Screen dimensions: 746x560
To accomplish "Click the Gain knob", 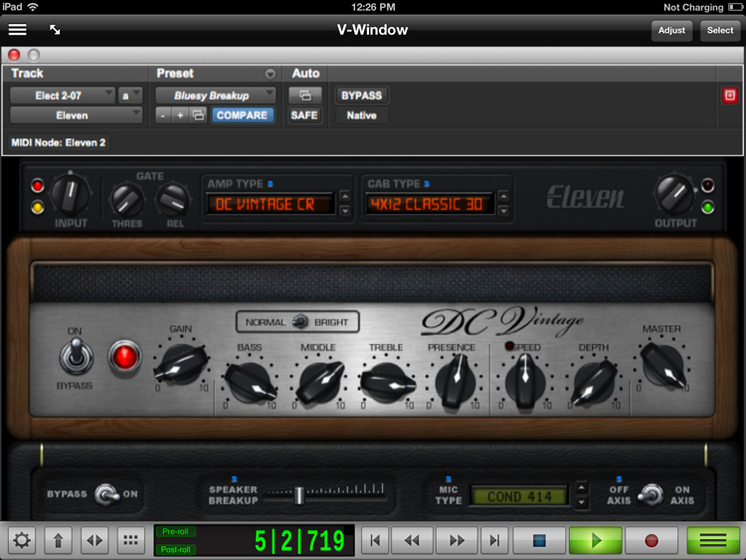I will 181,365.
